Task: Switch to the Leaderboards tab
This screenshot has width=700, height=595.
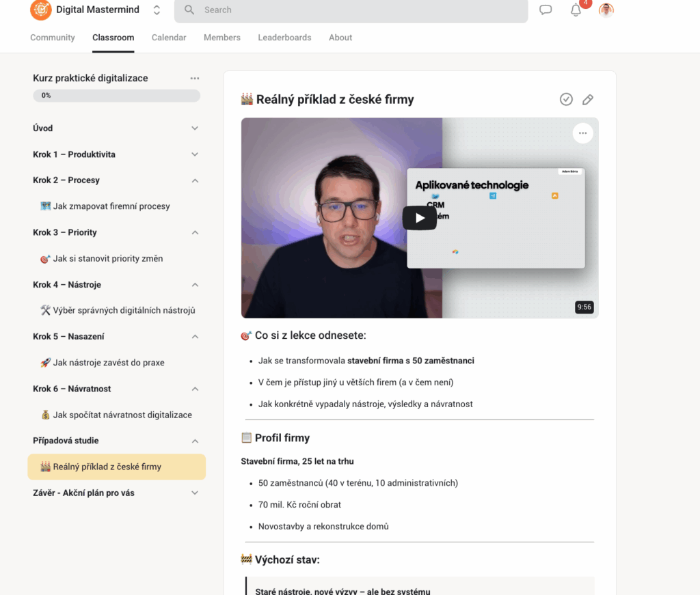Action: tap(284, 38)
